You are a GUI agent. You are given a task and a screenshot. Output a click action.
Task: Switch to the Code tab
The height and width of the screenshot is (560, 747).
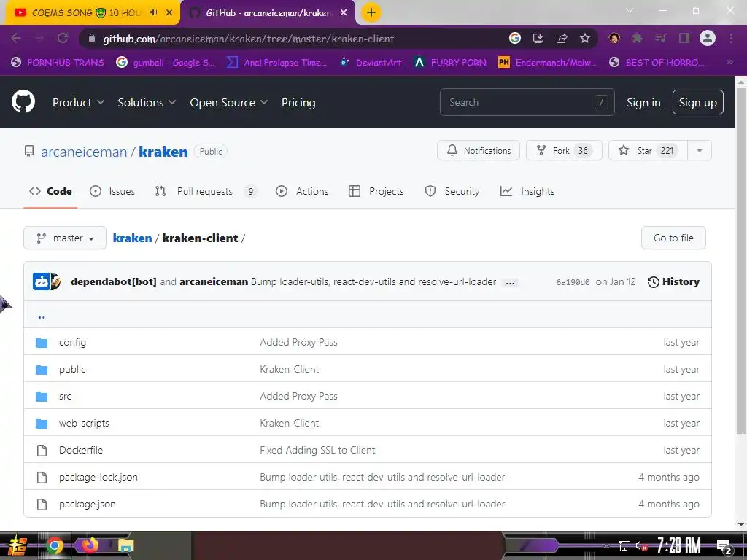point(50,191)
